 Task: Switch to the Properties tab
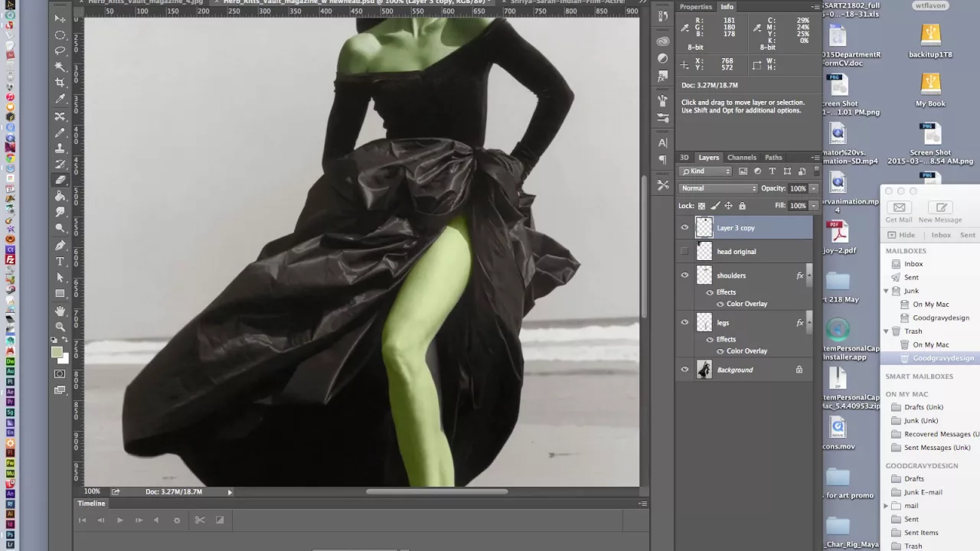(x=696, y=7)
